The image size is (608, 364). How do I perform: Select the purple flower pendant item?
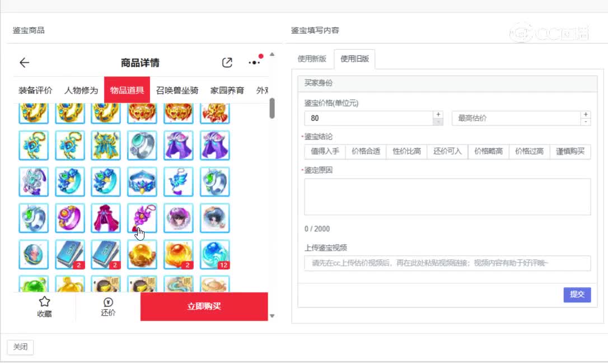[x=142, y=218]
